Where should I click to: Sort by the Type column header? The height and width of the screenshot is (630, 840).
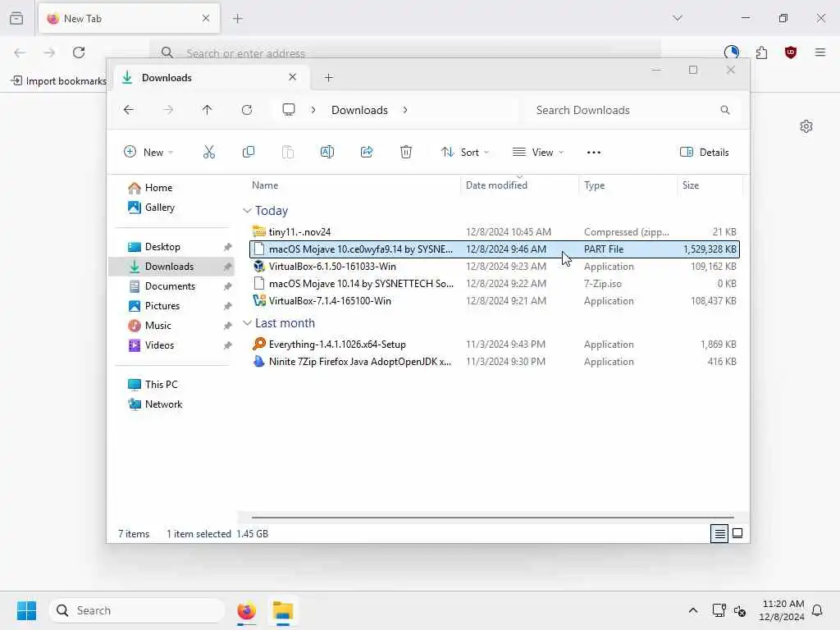click(x=594, y=185)
